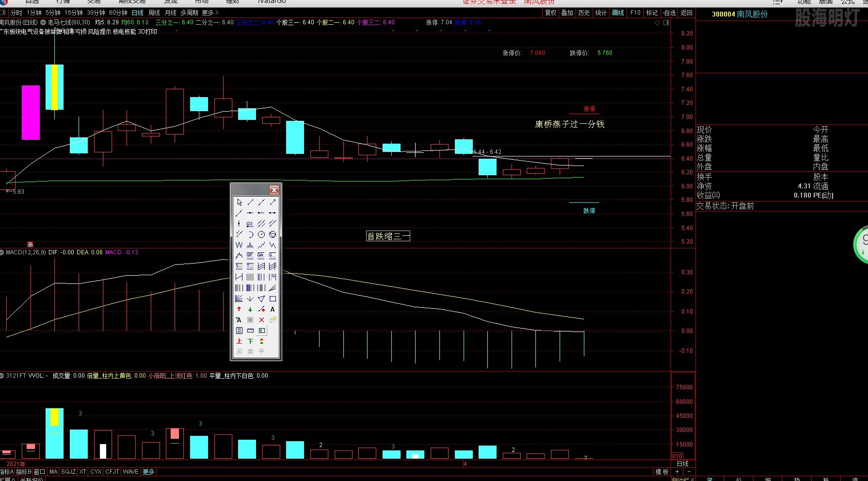Viewport: 868px width, 481px height.
Task: Click the 模板 template button at bottom
Action: (x=662, y=472)
